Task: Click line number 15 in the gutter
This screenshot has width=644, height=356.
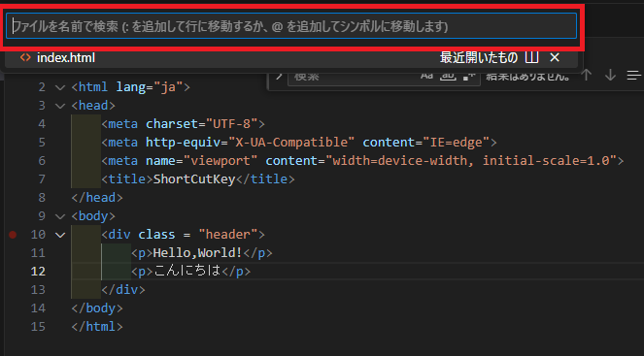Action: [38, 327]
